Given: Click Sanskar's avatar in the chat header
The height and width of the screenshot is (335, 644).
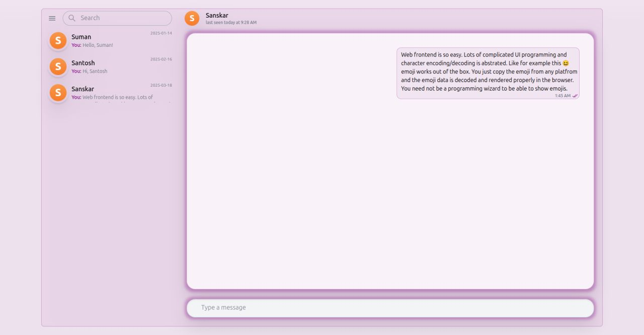Looking at the screenshot, I should tap(192, 18).
